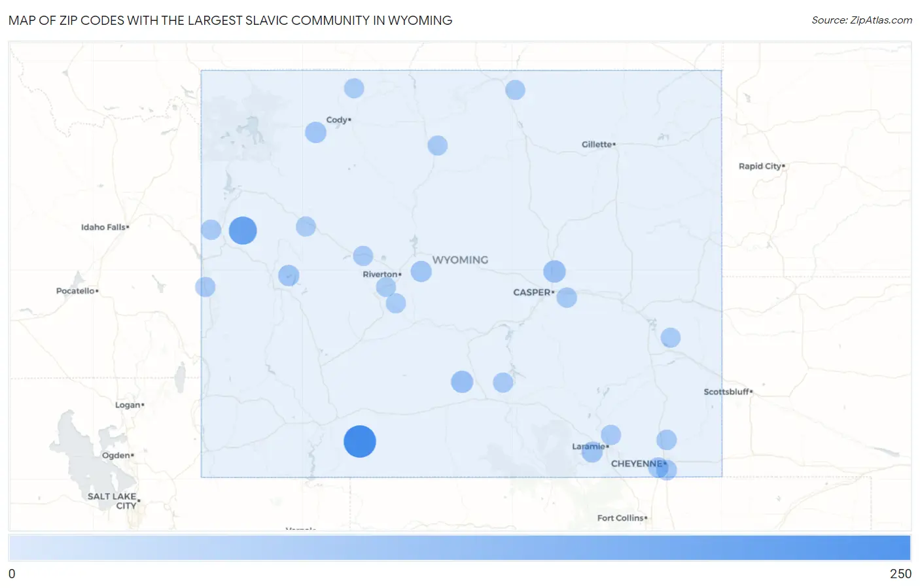Click the legend maximum value 250
Image resolution: width=920 pixels, height=588 pixels.
900,574
